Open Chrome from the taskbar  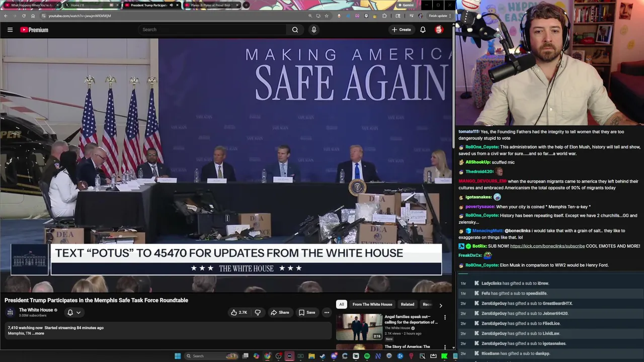267,356
